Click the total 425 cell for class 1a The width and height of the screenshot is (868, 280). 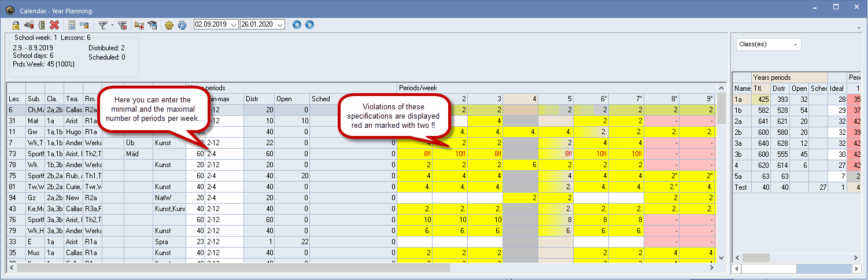760,99
